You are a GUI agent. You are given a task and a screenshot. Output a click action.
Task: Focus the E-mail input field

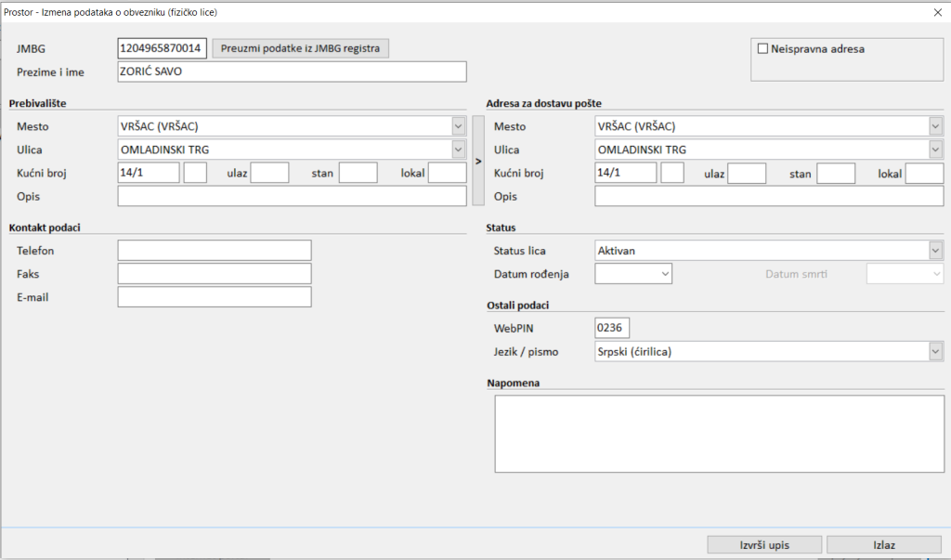coord(215,297)
